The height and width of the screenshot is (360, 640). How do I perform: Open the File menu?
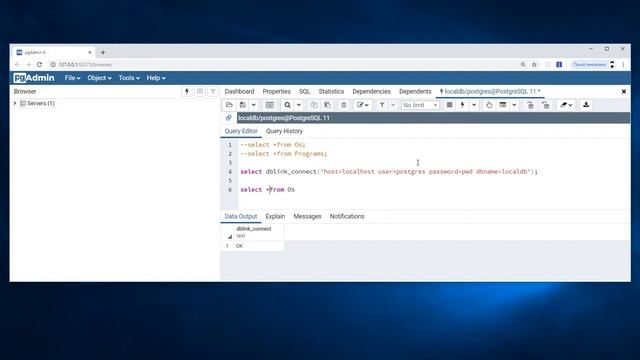click(73, 78)
